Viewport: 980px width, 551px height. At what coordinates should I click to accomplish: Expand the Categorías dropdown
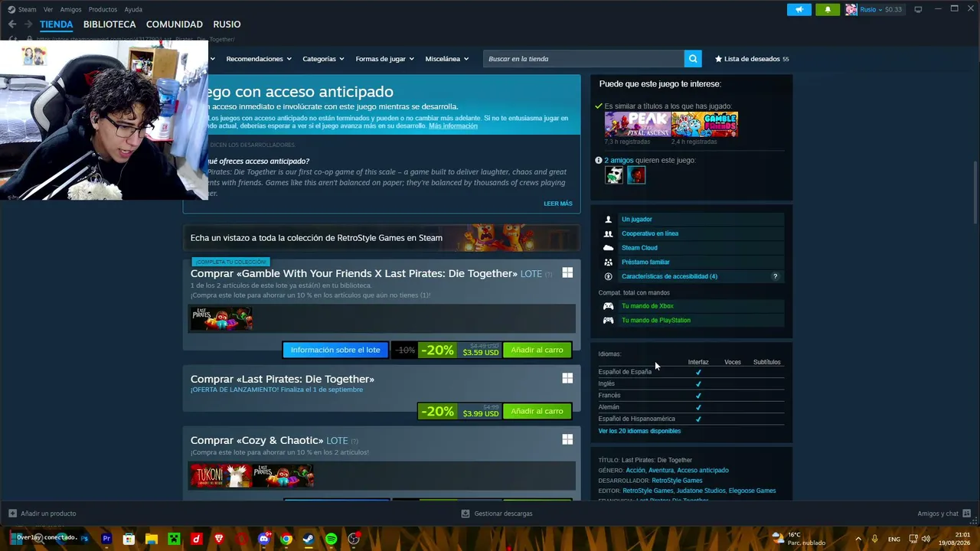pyautogui.click(x=323, y=59)
